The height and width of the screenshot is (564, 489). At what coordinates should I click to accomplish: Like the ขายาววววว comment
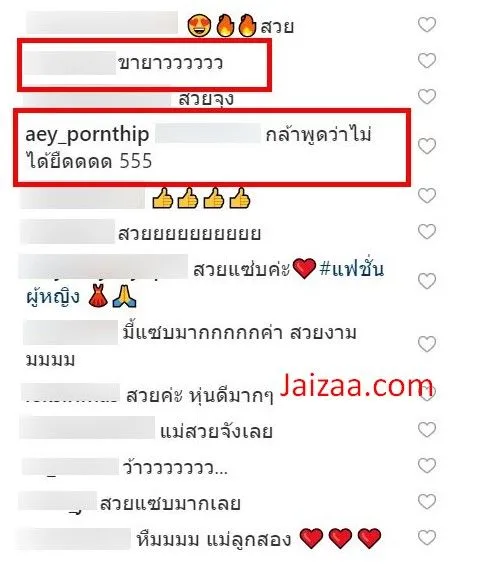coord(427,60)
